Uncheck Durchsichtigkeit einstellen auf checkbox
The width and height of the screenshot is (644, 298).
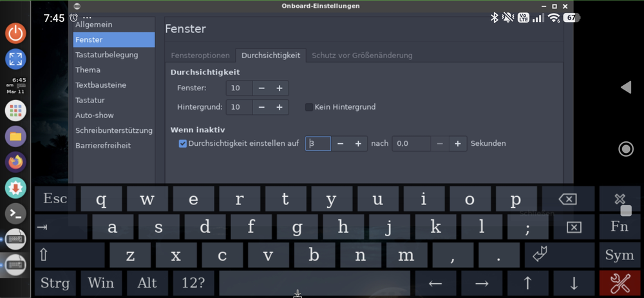pos(183,144)
